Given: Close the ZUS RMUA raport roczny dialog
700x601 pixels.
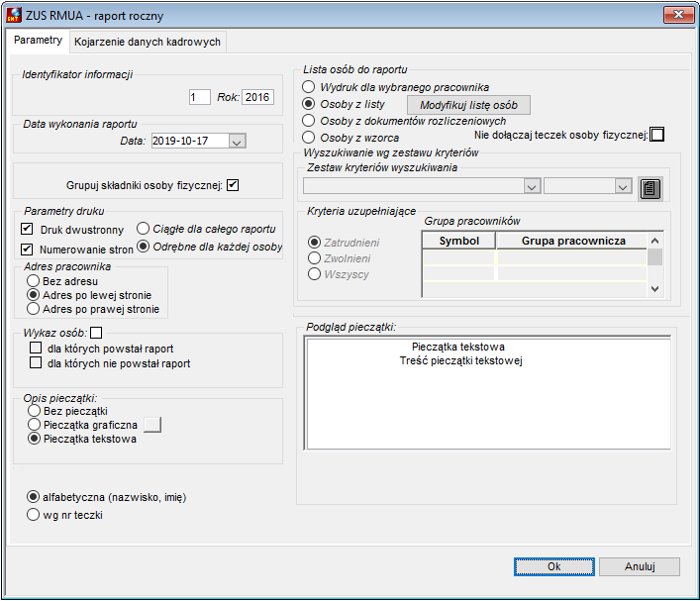Looking at the screenshot, I should [x=678, y=14].
